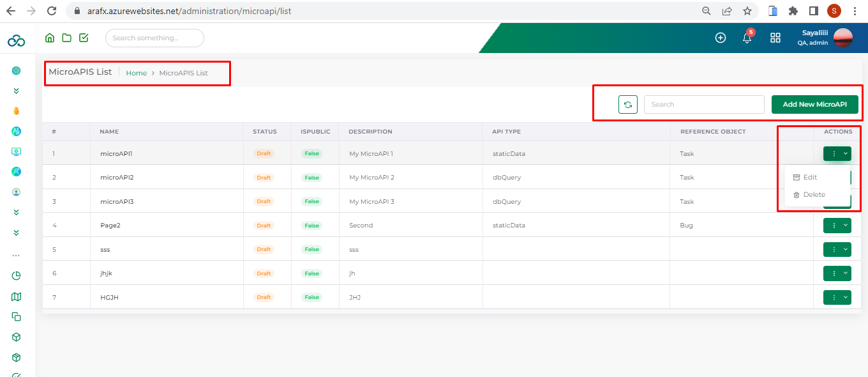
Task: Open actions dropdown for sss row
Action: pos(837,249)
